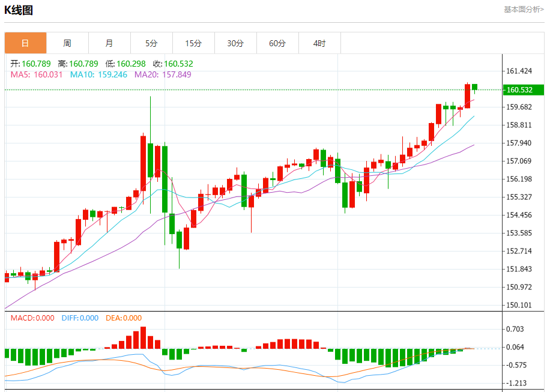Click the latest green candlestick at chart's right end
The image size is (550, 392).
[474, 88]
